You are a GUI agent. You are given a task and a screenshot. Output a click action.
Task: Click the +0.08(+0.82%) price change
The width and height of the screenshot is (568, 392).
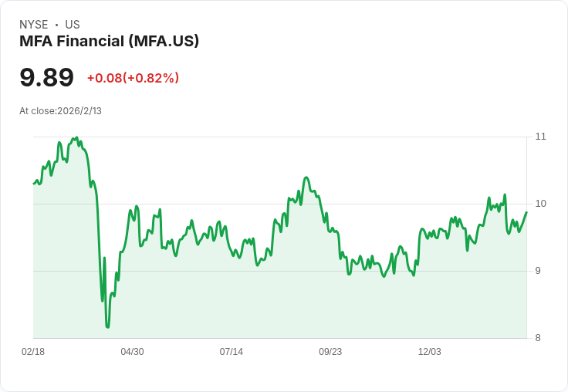pos(133,78)
